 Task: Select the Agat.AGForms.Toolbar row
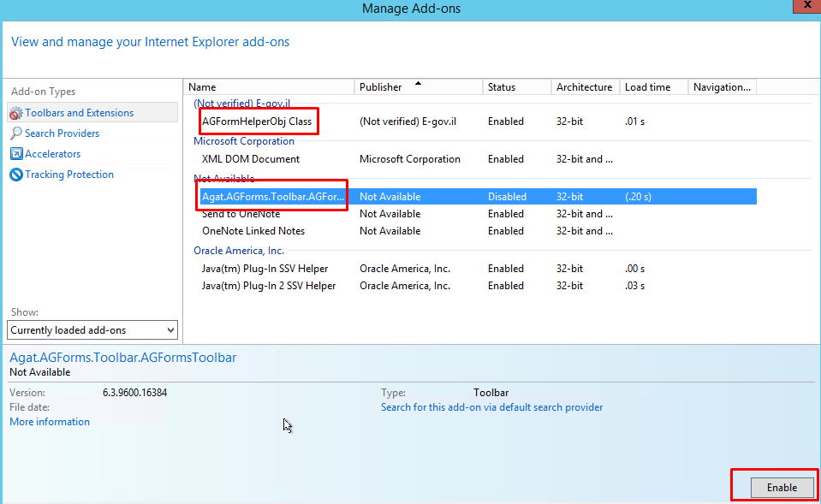(x=478, y=197)
